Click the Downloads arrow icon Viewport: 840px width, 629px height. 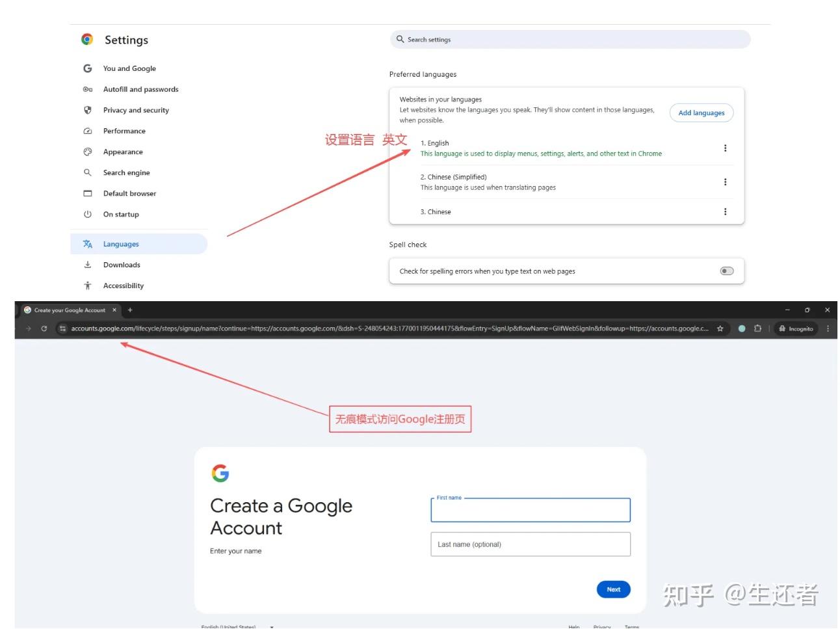tap(88, 265)
